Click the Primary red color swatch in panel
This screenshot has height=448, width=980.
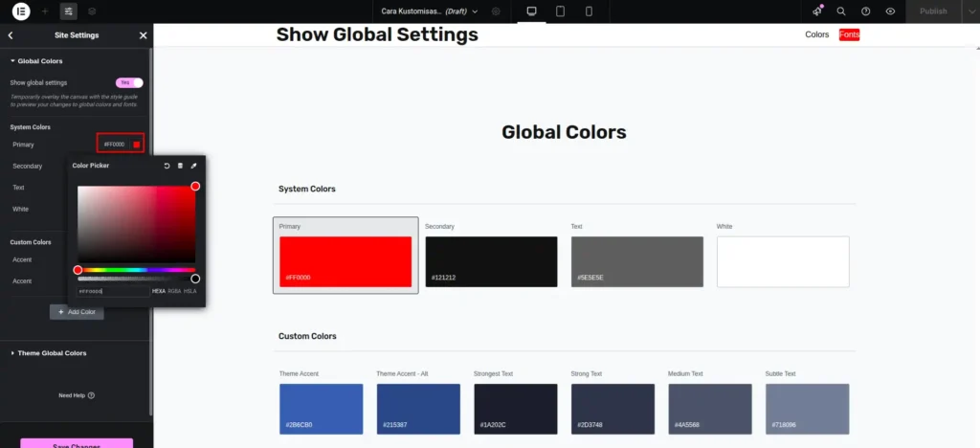click(x=136, y=145)
